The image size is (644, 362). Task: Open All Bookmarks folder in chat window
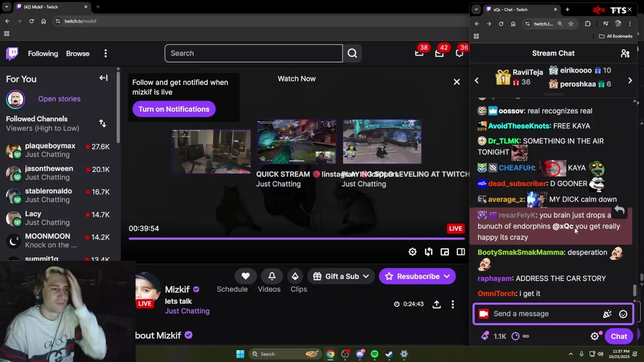(615, 36)
